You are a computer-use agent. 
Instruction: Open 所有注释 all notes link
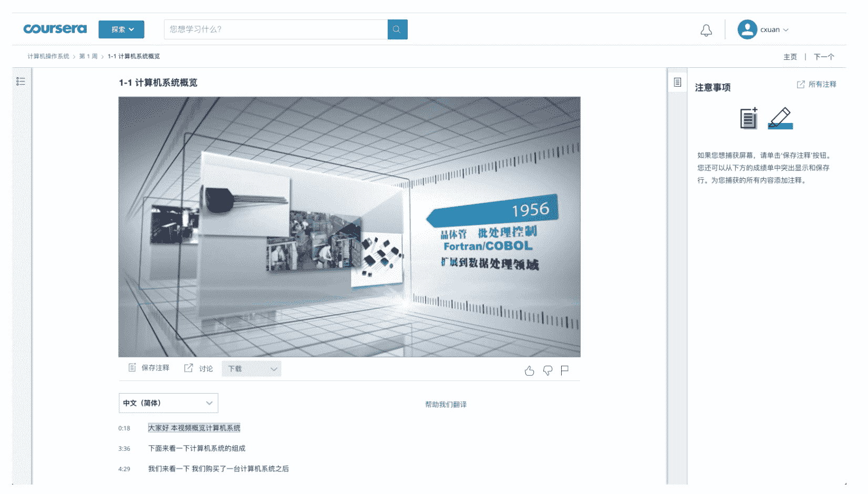tap(817, 85)
